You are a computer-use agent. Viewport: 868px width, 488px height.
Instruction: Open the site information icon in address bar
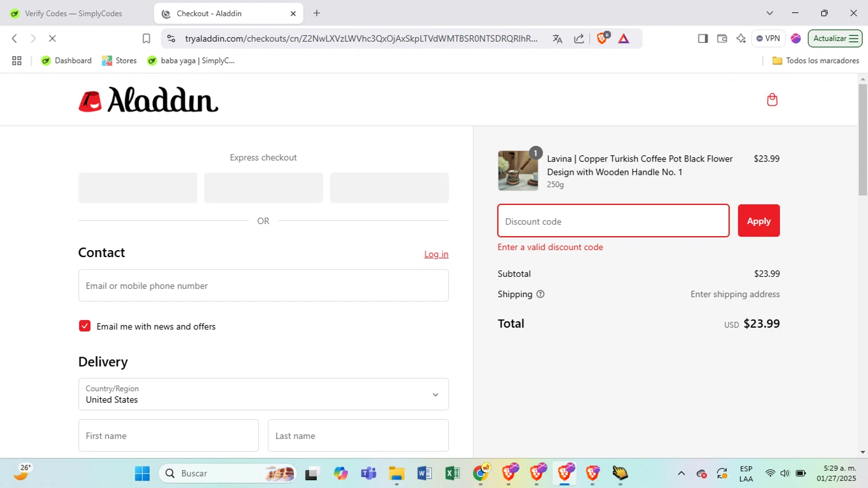point(171,38)
